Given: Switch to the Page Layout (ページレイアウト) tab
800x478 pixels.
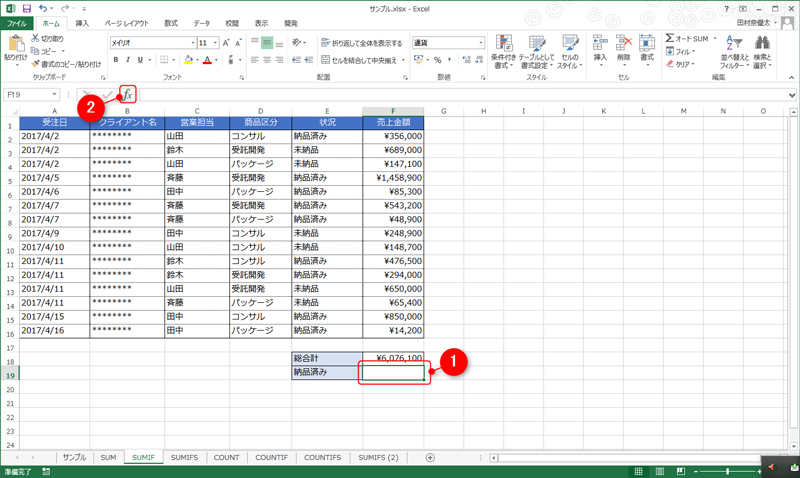Looking at the screenshot, I should (127, 23).
